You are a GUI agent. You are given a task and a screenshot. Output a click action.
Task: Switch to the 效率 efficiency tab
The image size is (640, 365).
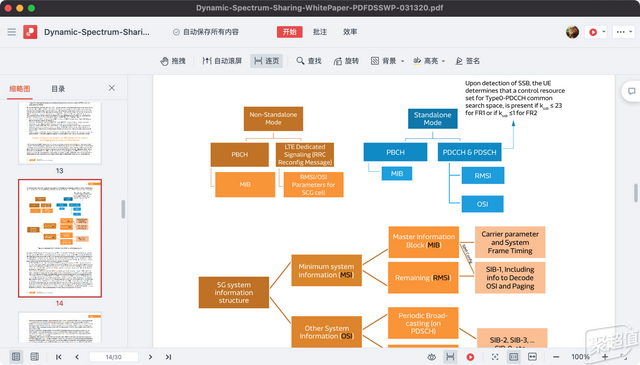(x=350, y=32)
